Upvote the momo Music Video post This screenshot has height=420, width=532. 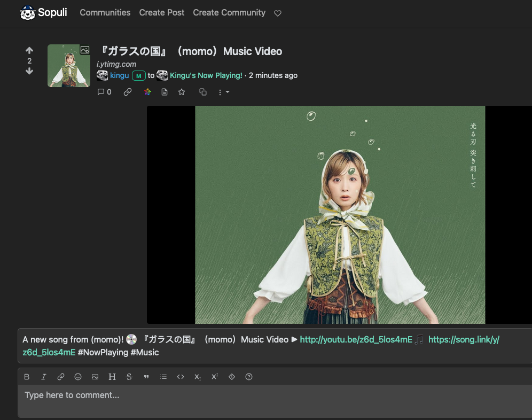(x=29, y=51)
